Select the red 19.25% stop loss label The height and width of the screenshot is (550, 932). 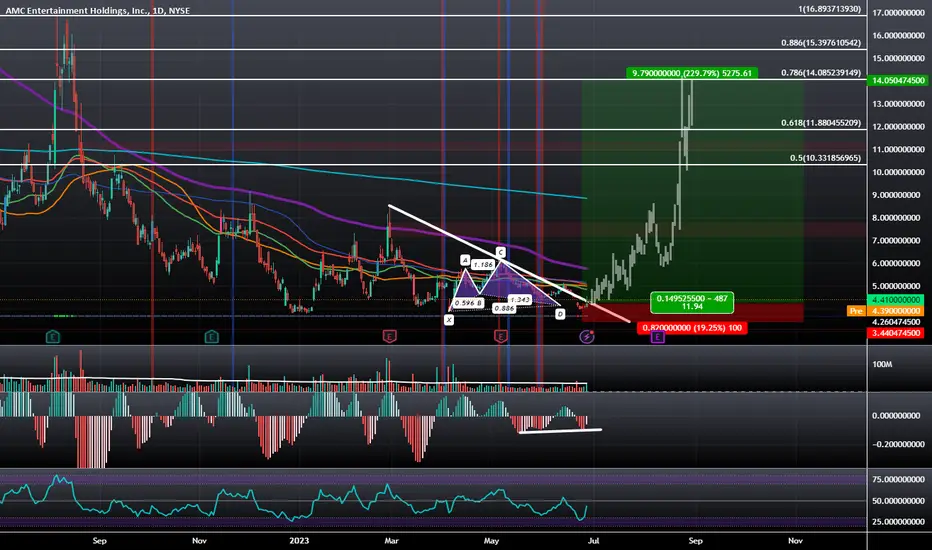(692, 328)
